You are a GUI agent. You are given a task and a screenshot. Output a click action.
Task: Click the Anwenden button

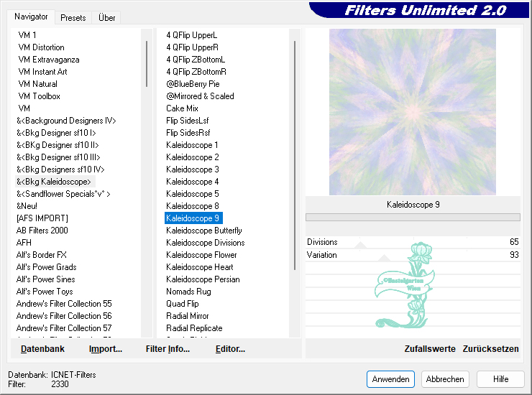click(x=390, y=379)
